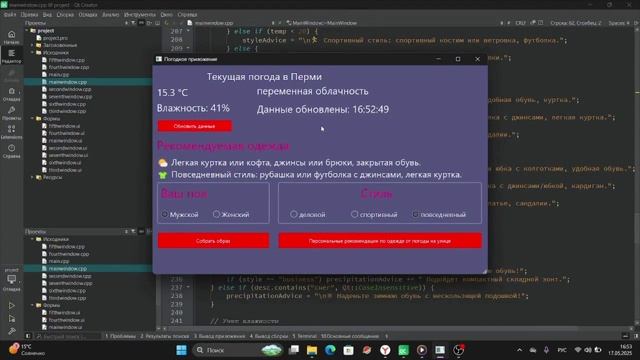Click the Qt Creator icon on the taskbar
Viewport: 640px width, 360px height.
click(x=403, y=350)
